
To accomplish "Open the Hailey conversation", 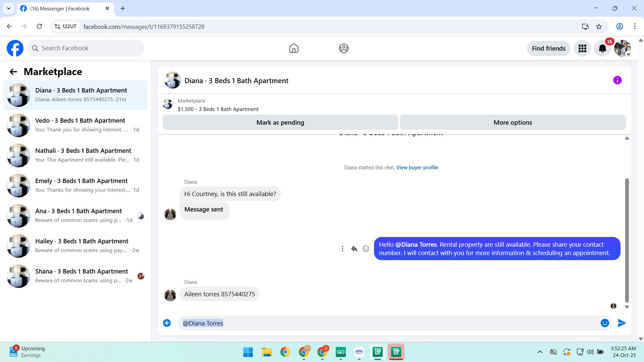I will (x=75, y=246).
